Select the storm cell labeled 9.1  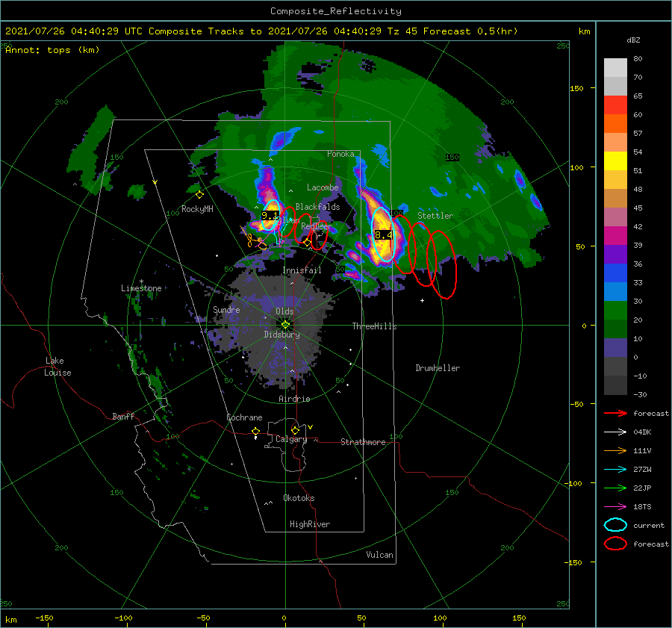pyautogui.click(x=270, y=216)
